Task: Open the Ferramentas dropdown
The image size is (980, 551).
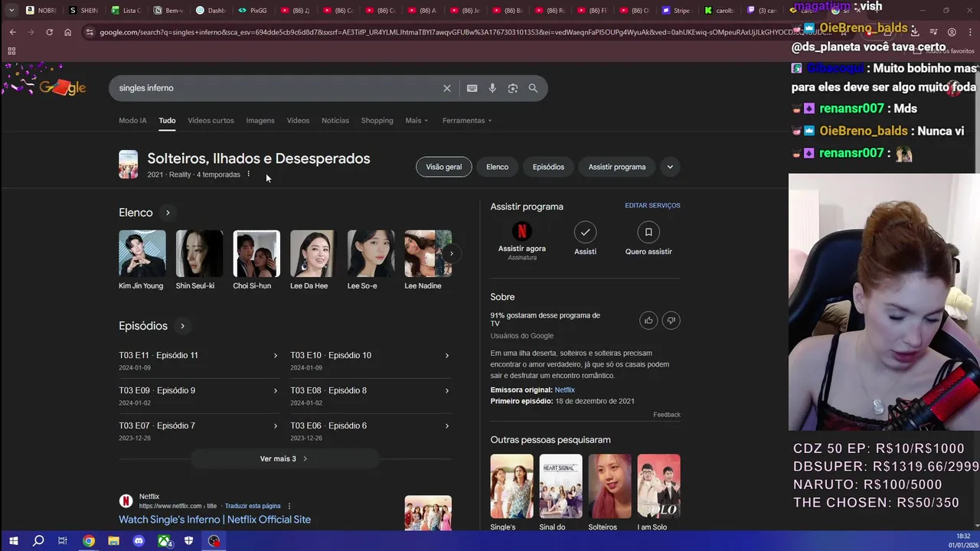Action: point(467,120)
